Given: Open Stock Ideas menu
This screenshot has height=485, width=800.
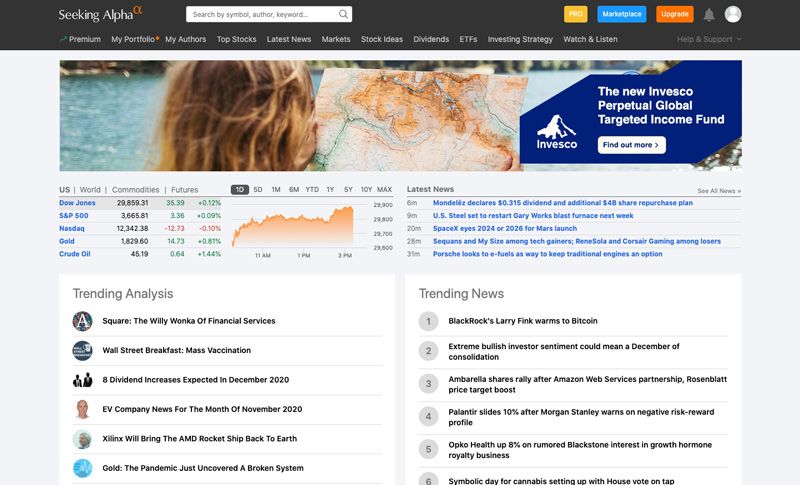Looking at the screenshot, I should pos(382,39).
